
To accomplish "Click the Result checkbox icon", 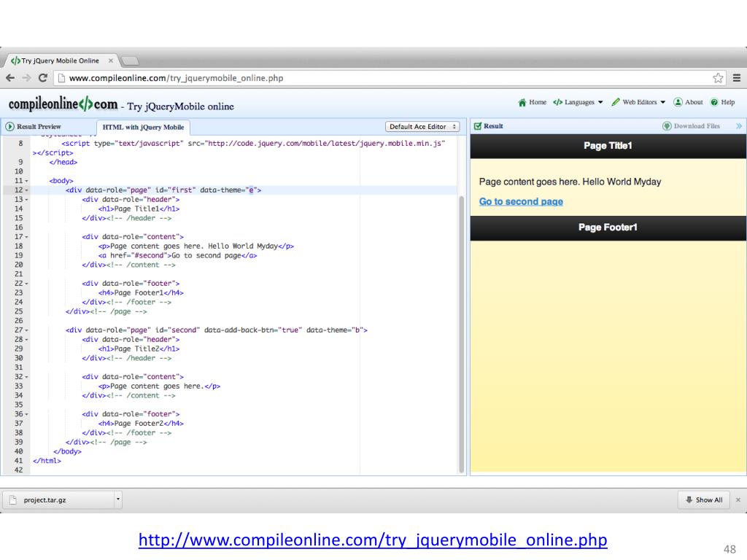I will click(x=477, y=126).
